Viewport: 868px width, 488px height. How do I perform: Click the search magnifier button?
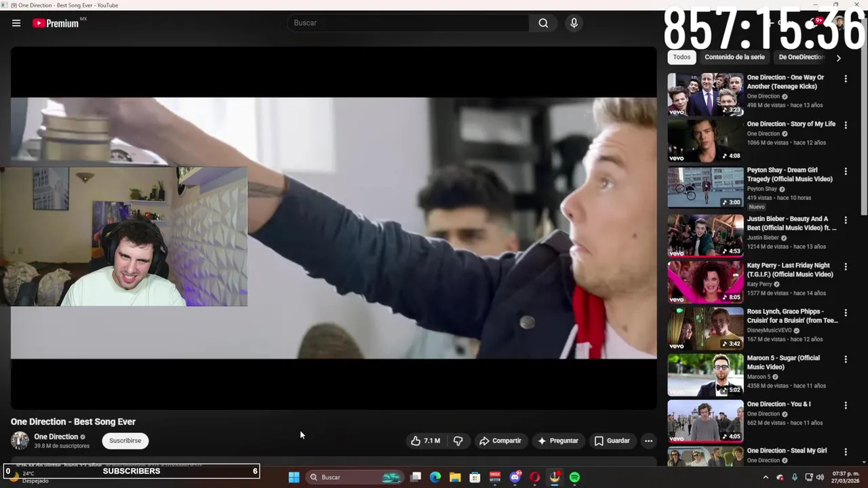[x=543, y=23]
